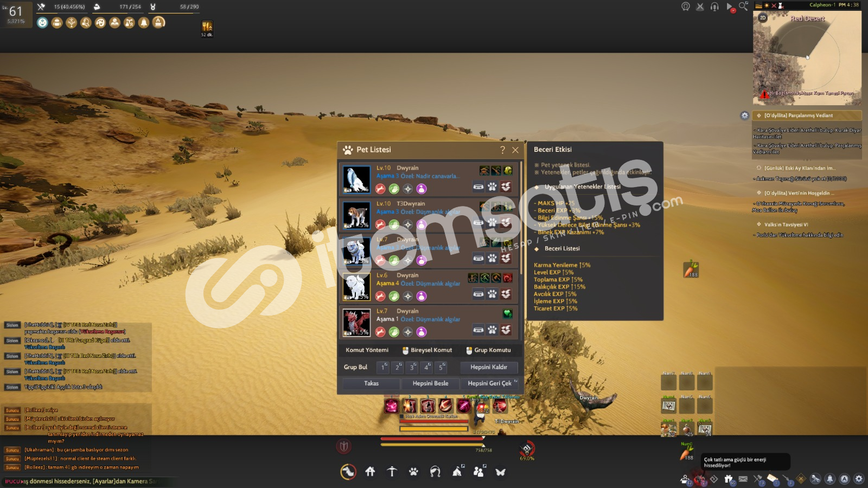Open paw icon for Aşama 4 pet
868x488 pixels.
pyautogui.click(x=492, y=294)
